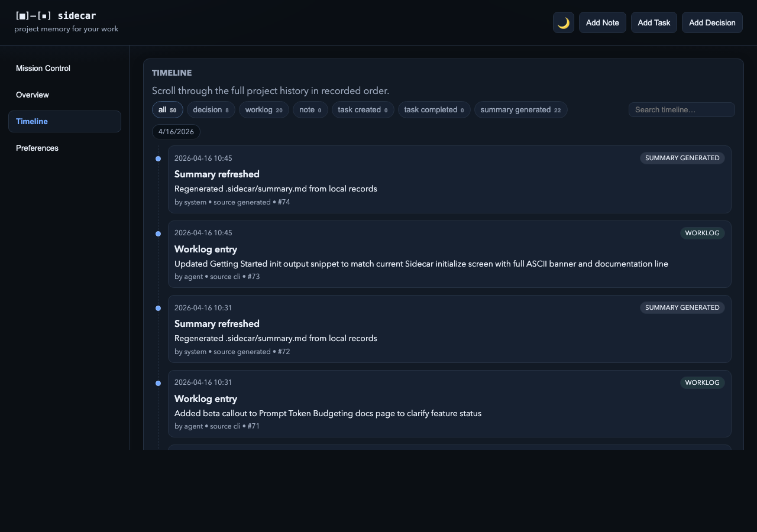Click WORKLOG badge on entry #71
The image size is (757, 532).
pos(702,383)
